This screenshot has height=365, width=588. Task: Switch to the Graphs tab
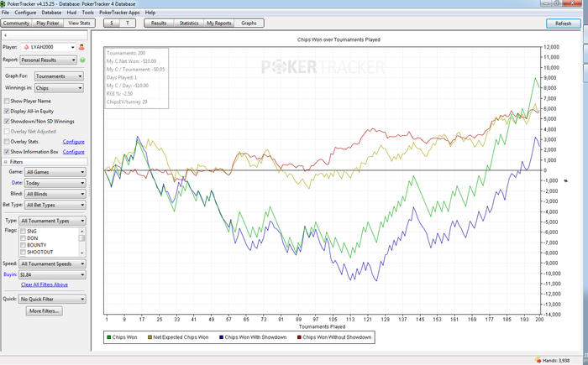tap(249, 23)
